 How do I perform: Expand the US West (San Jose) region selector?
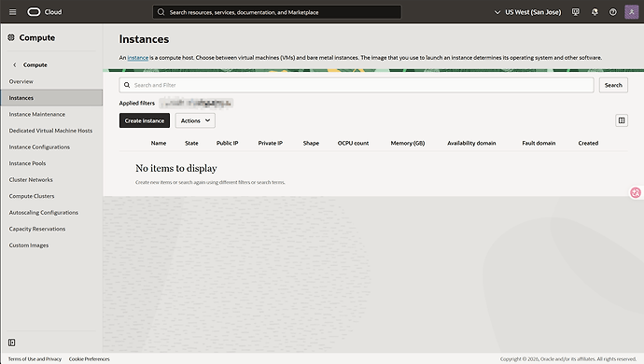[527, 12]
